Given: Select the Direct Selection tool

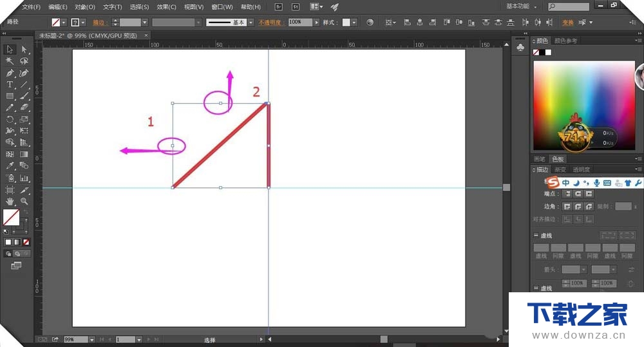Looking at the screenshot, I should (x=24, y=50).
